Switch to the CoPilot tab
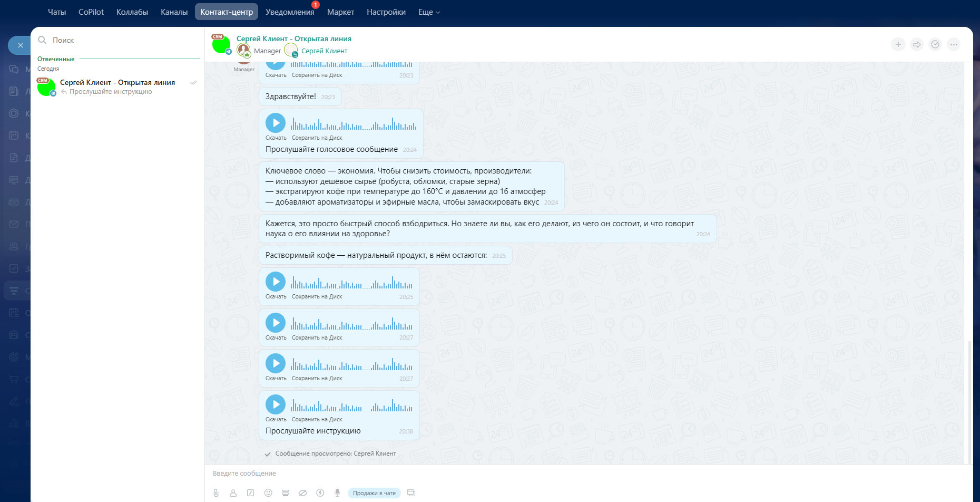 point(91,12)
